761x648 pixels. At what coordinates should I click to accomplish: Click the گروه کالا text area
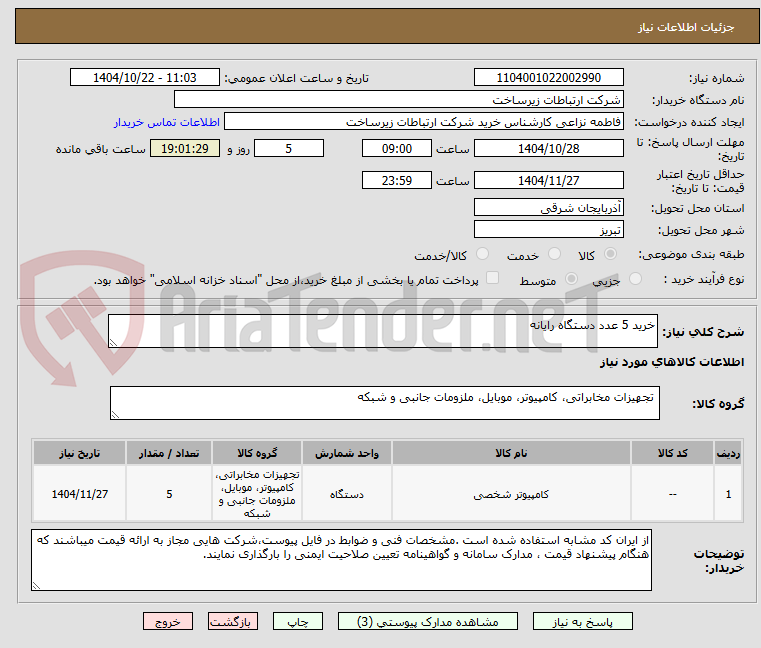(384, 403)
